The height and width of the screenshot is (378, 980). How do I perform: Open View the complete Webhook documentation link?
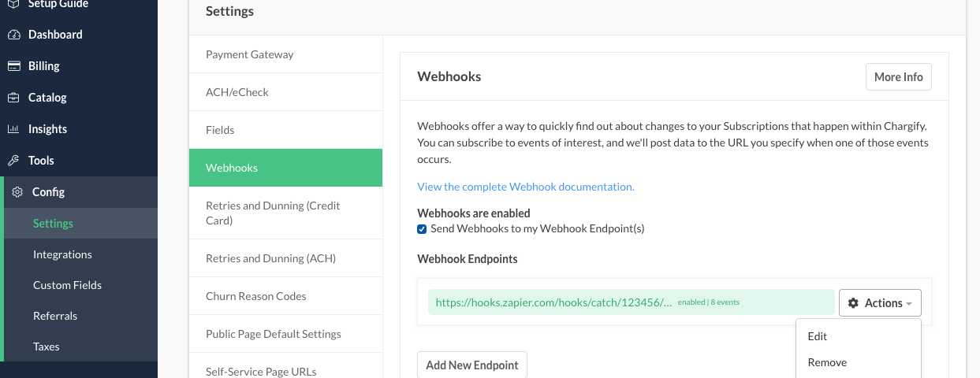point(526,187)
